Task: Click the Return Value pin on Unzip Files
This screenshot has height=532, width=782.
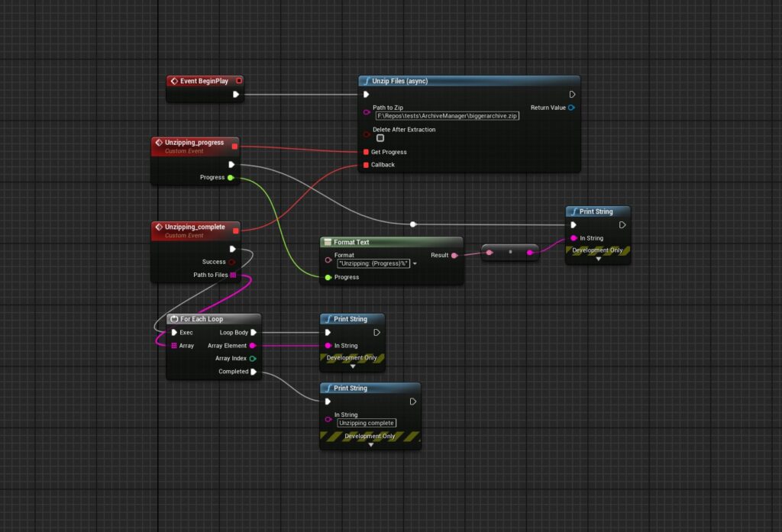Action: click(571, 108)
